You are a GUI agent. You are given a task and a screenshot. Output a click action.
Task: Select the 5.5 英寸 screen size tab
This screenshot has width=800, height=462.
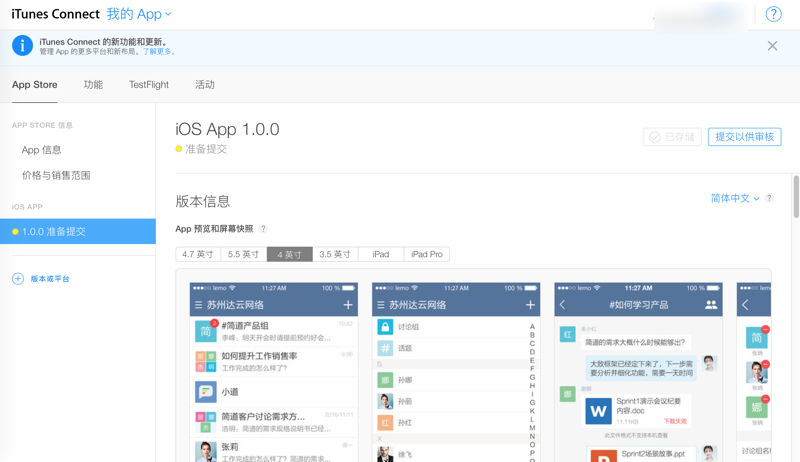coord(243,254)
